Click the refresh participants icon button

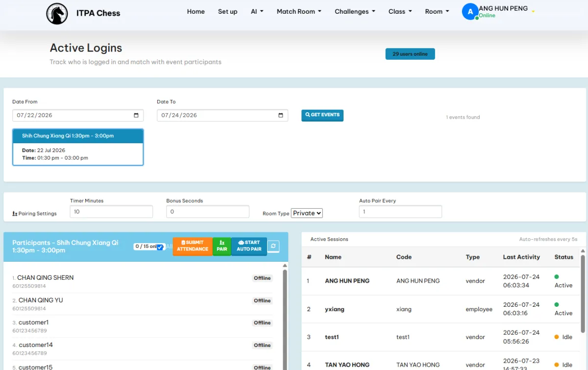(273, 246)
